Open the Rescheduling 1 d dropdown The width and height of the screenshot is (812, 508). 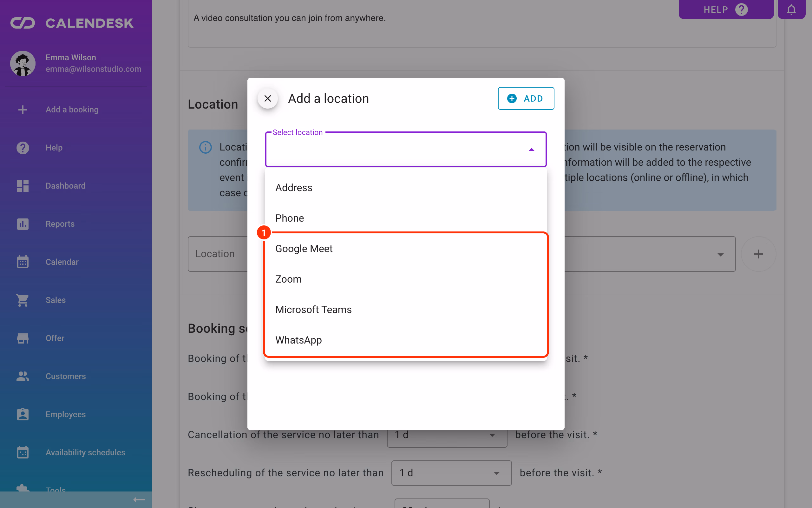[451, 473]
